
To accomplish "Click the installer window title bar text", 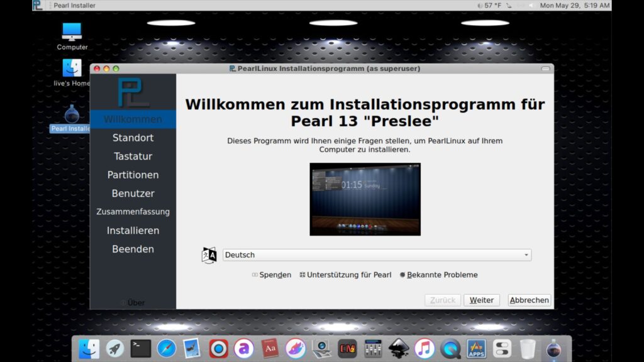I will [x=328, y=69].
